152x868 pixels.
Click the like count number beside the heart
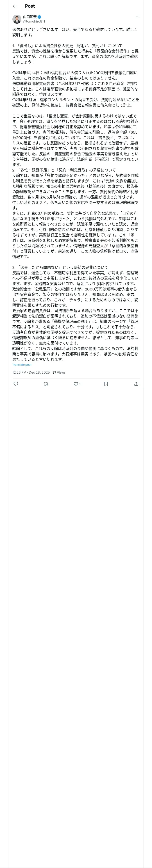click(80, 384)
